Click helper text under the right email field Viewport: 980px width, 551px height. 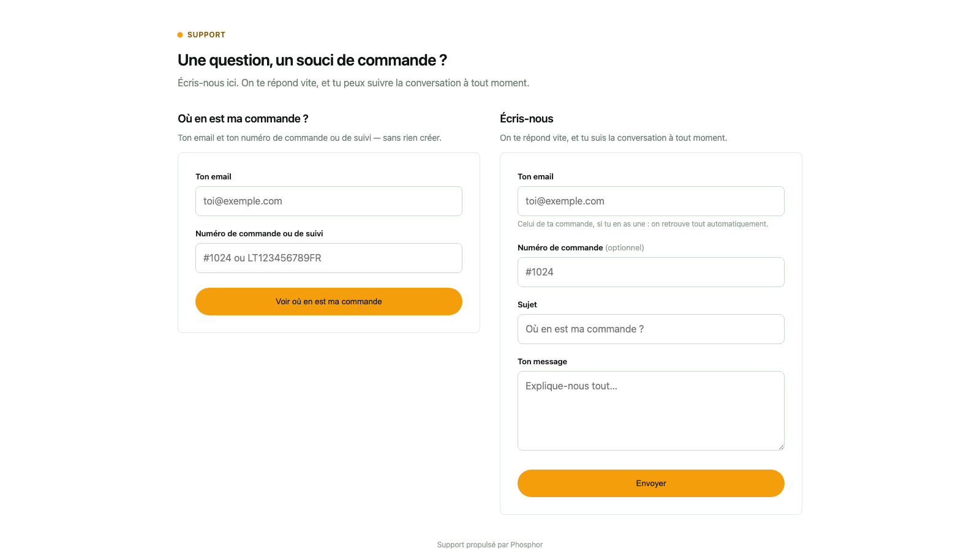pyautogui.click(x=643, y=224)
